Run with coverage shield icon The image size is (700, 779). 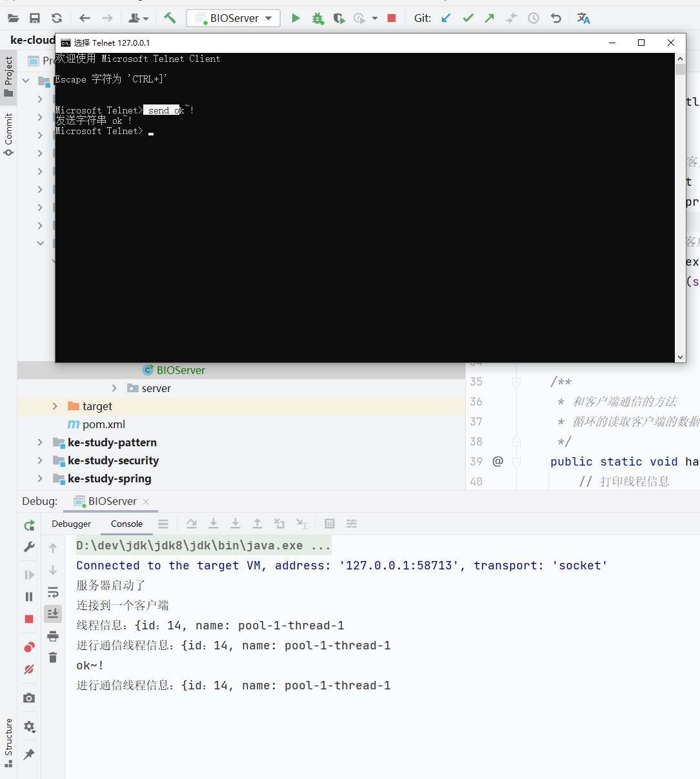click(339, 18)
